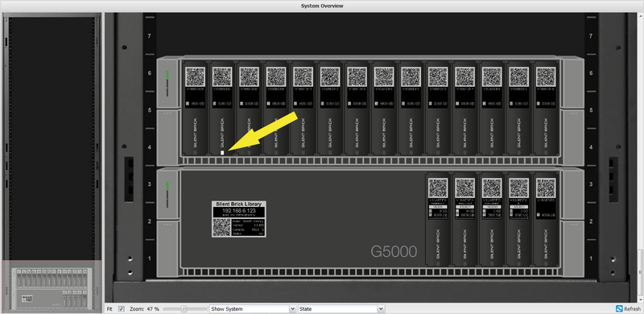This screenshot has width=644, height=314.
Task: Select the second Silent Brick in top shelf
Action: coord(222,109)
